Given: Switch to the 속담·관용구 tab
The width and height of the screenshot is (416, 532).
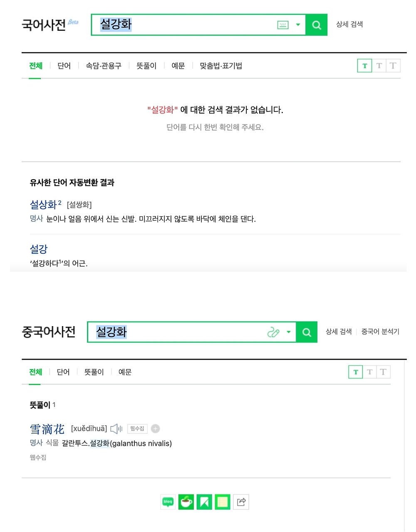Looking at the screenshot, I should [104, 66].
